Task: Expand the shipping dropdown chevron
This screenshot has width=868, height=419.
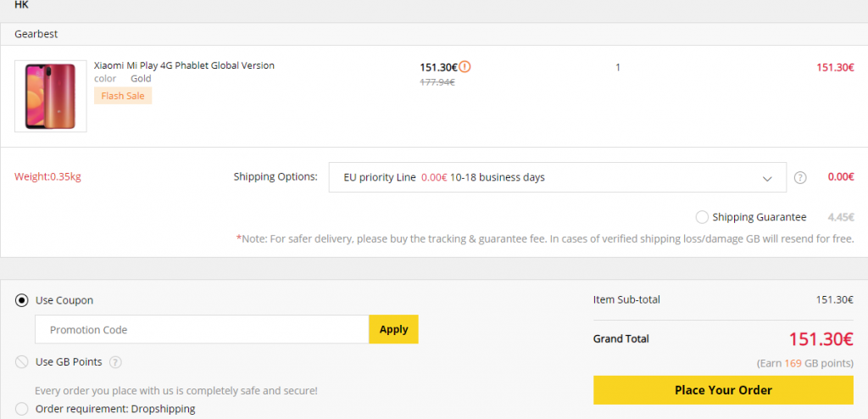Action: [x=766, y=178]
